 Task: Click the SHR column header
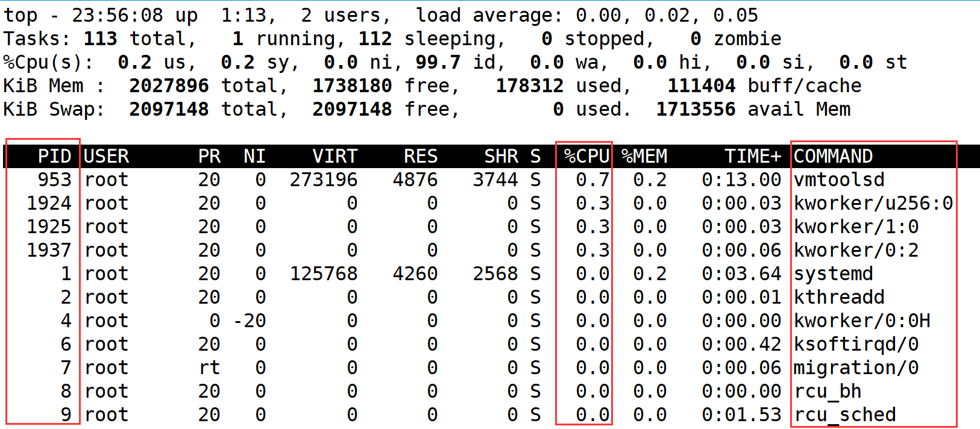501,157
